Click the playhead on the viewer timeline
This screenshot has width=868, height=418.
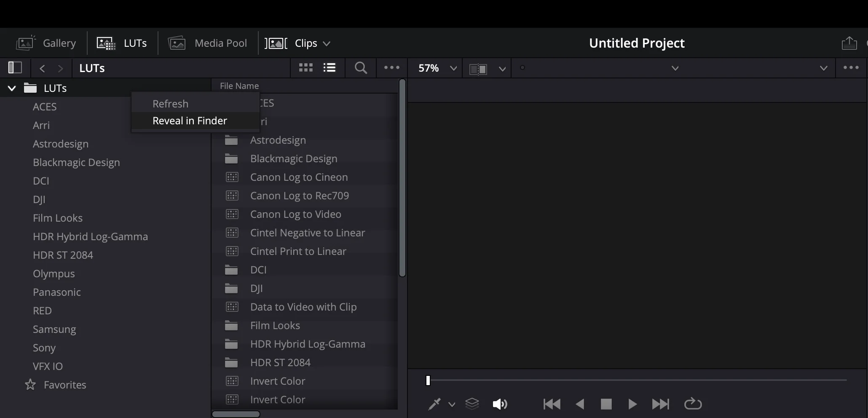pos(428,380)
